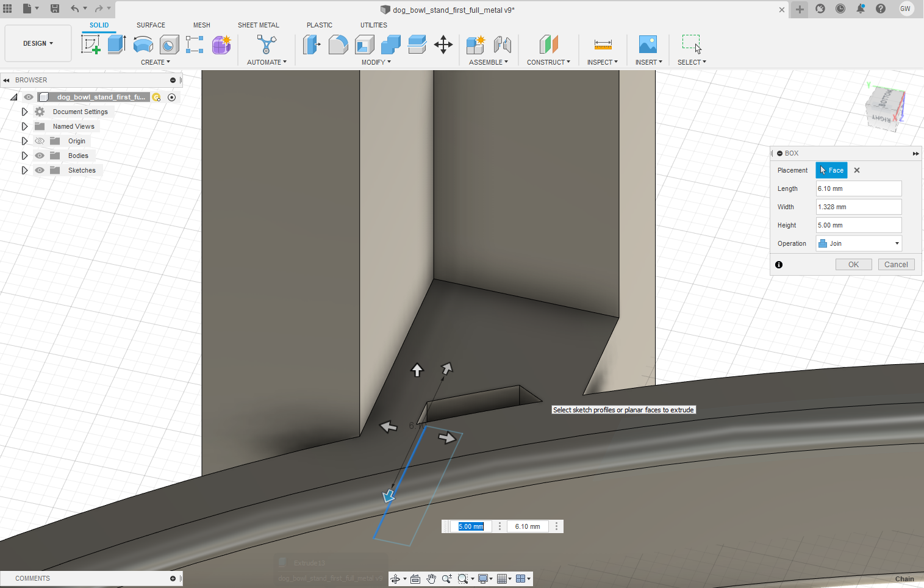The width and height of the screenshot is (924, 588).
Task: Open the Display Settings monitor dropdown
Action: coord(485,579)
